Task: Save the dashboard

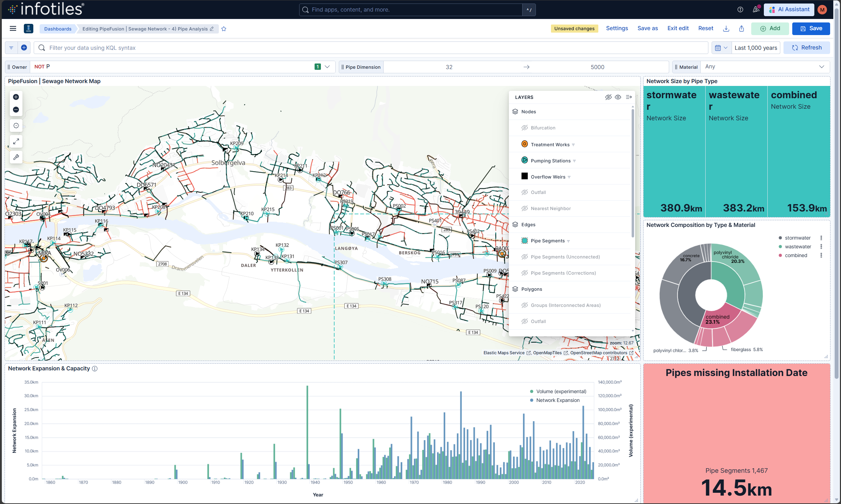Action: (811, 28)
